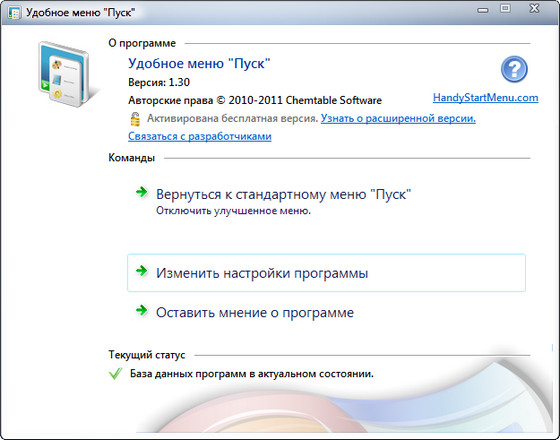
Task: Click green arrow next to Вернуться к стандартному меню
Action: point(142,192)
